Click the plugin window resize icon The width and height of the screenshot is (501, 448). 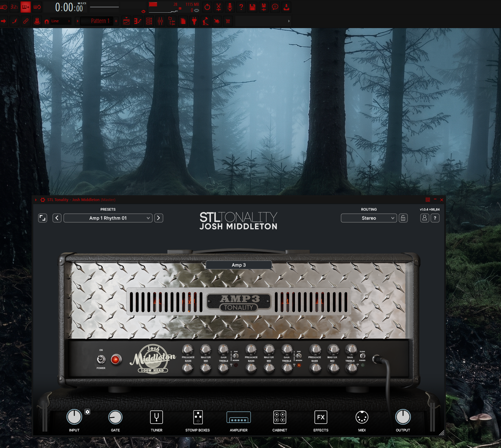point(42,218)
